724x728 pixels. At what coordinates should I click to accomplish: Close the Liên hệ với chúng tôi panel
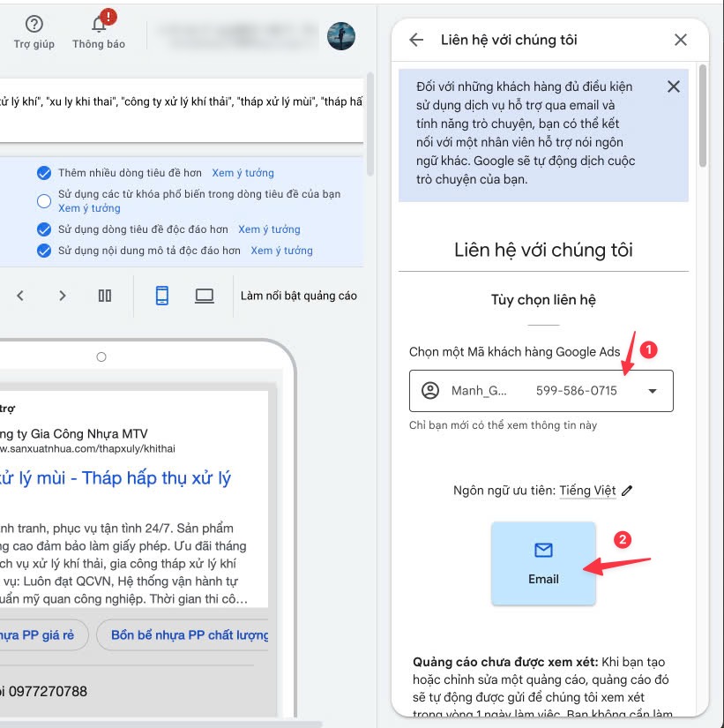coord(681,40)
